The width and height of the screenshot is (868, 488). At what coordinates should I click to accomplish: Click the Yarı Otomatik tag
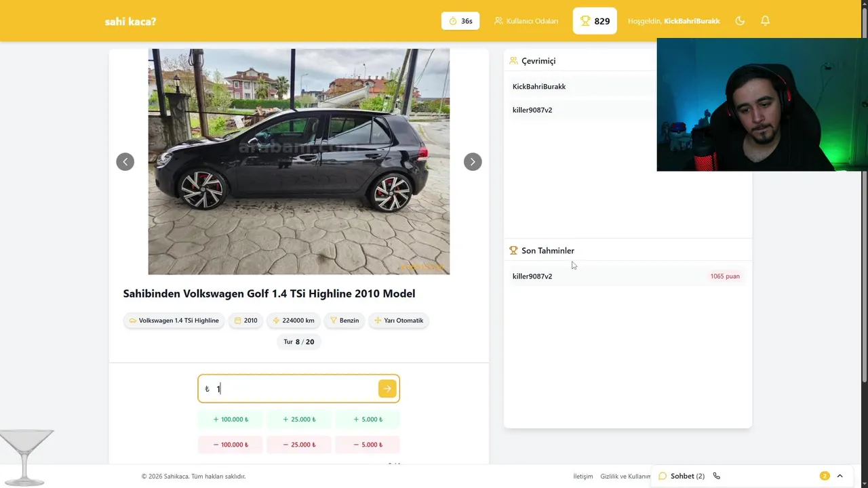(x=399, y=321)
